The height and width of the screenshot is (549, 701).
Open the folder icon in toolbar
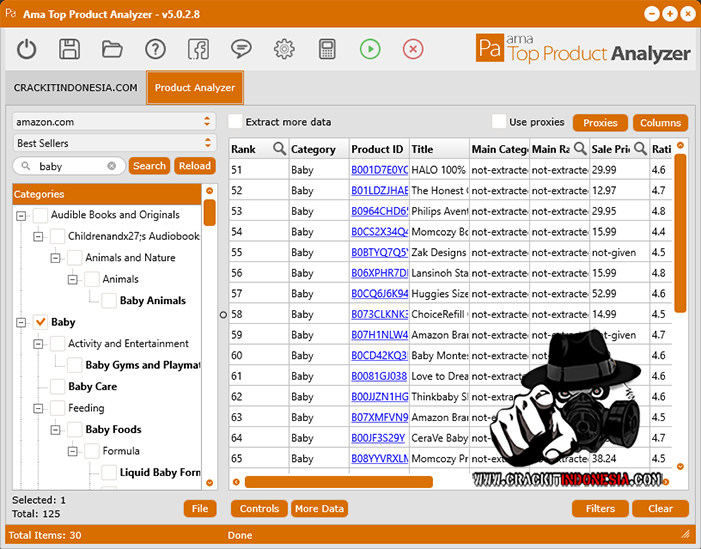[x=112, y=49]
